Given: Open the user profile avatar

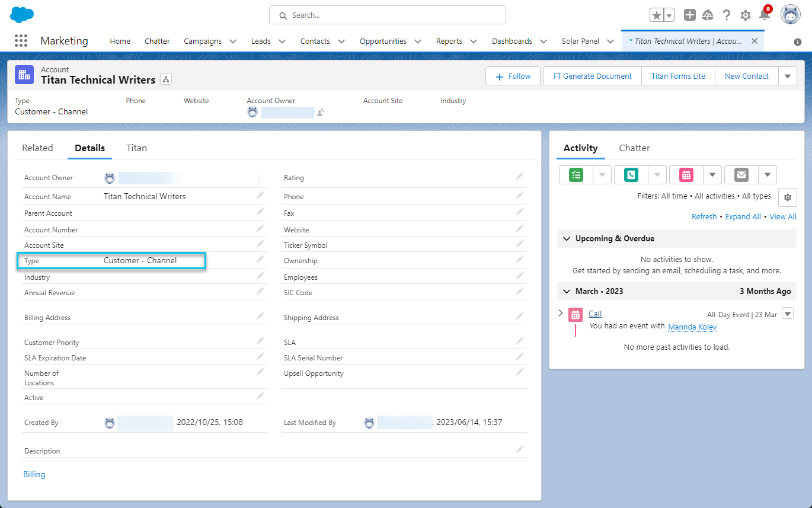Looking at the screenshot, I should (791, 15).
